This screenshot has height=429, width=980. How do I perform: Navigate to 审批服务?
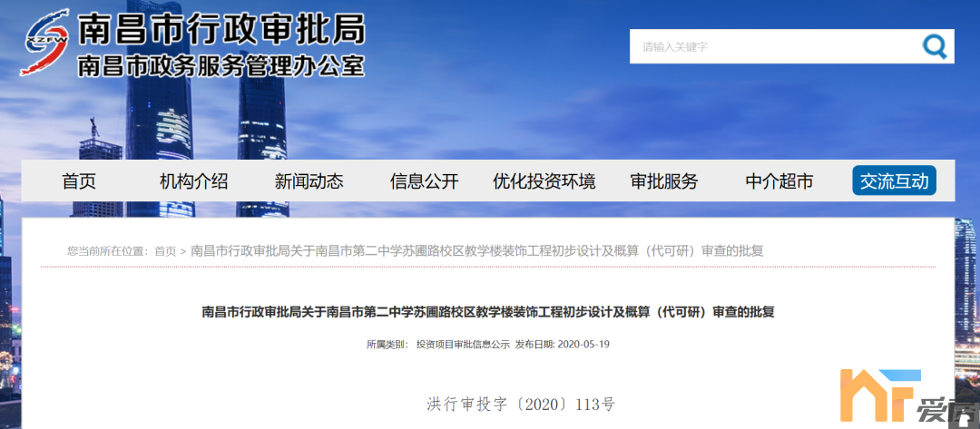[x=663, y=181]
